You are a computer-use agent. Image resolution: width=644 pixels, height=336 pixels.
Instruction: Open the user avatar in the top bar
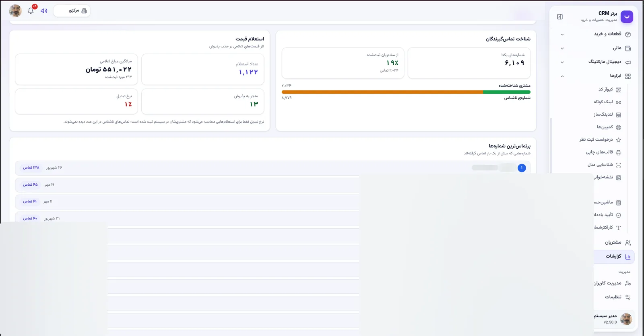[15, 11]
